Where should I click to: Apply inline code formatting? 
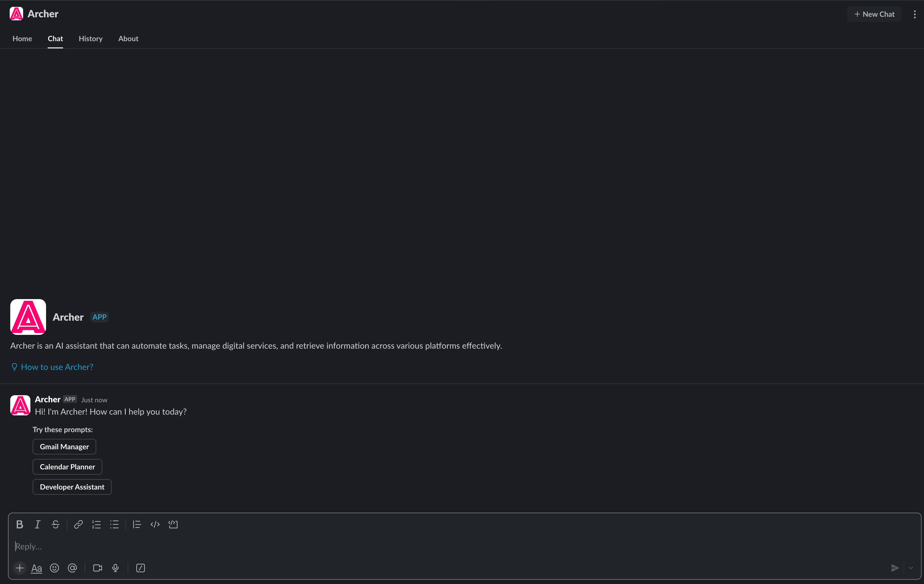click(155, 525)
